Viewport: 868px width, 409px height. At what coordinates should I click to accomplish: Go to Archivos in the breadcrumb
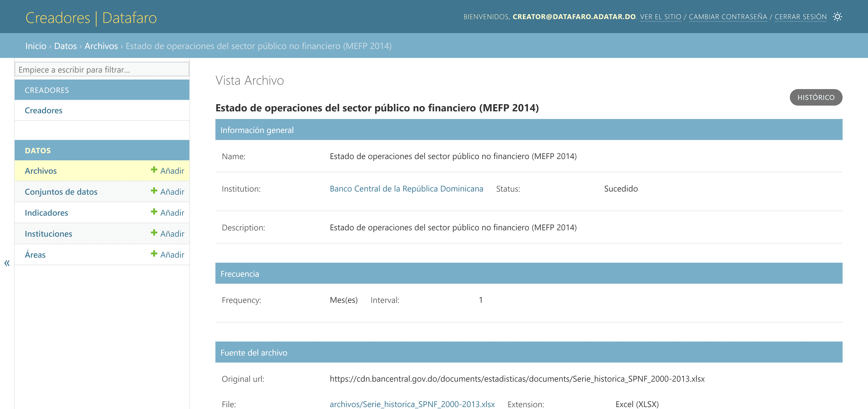click(x=101, y=46)
